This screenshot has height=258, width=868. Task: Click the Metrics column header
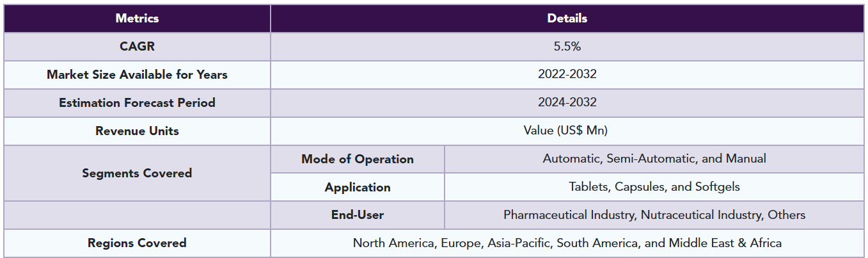(x=137, y=19)
